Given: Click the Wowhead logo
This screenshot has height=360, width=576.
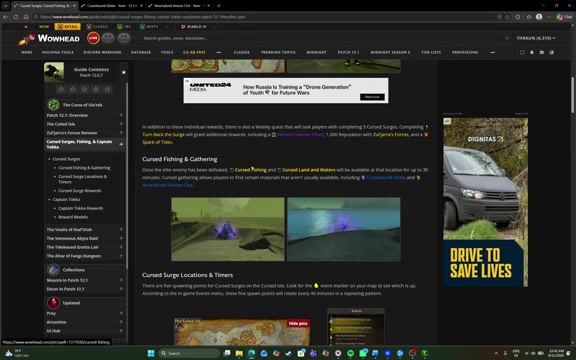Looking at the screenshot, I should click(49, 38).
